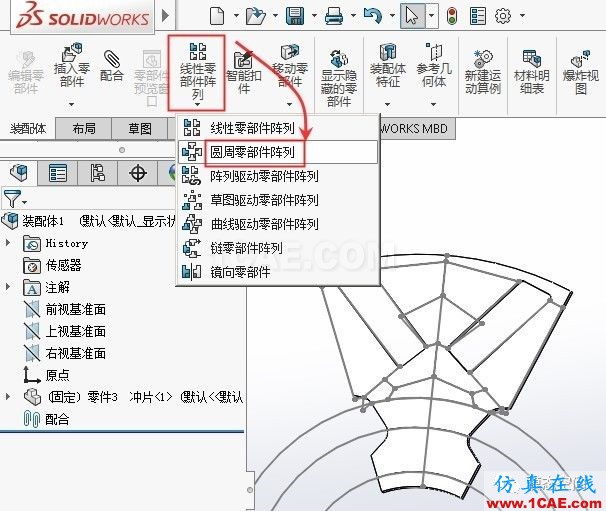This screenshot has height=511, width=606.
Task: Open the PropertyManager tab icon
Action: (x=58, y=172)
